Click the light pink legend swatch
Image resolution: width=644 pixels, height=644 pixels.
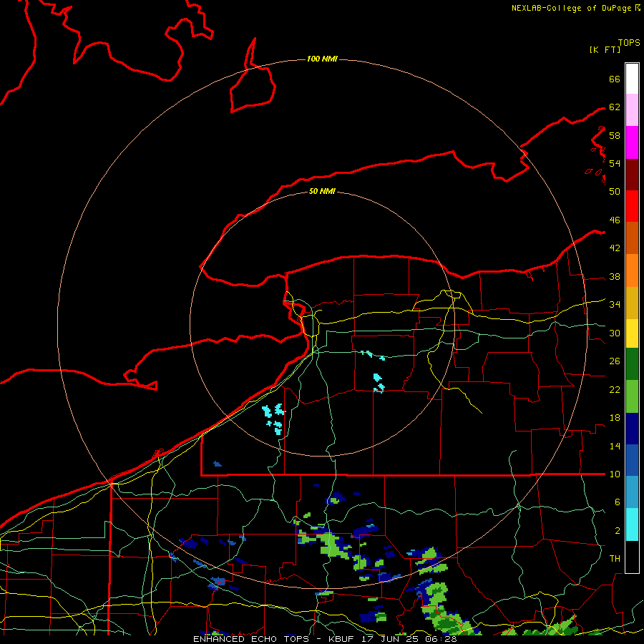click(x=632, y=110)
